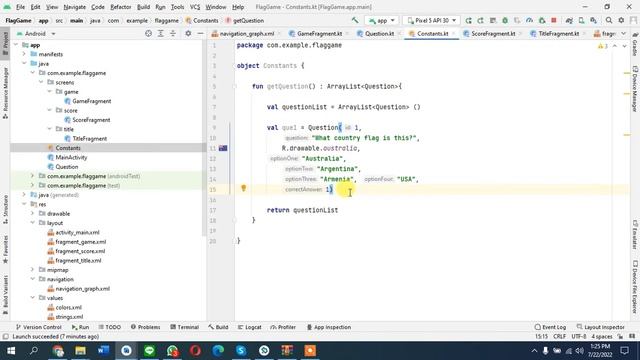
Task: Select MainActivity in project tree
Action: (x=71, y=157)
